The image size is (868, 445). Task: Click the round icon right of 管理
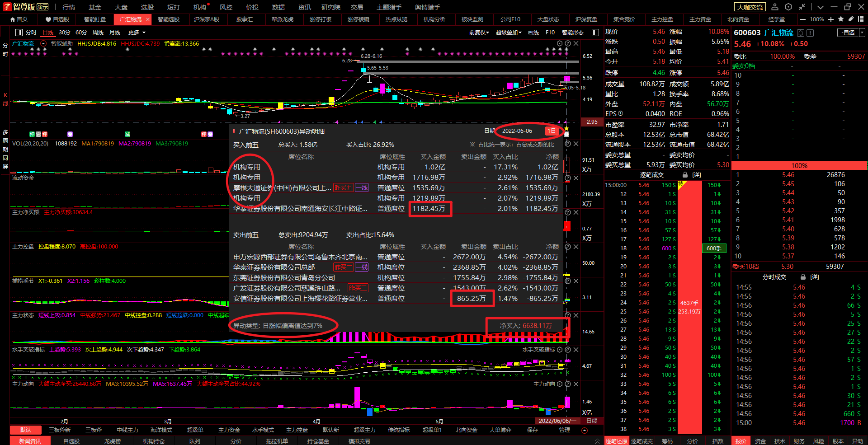coord(584,430)
